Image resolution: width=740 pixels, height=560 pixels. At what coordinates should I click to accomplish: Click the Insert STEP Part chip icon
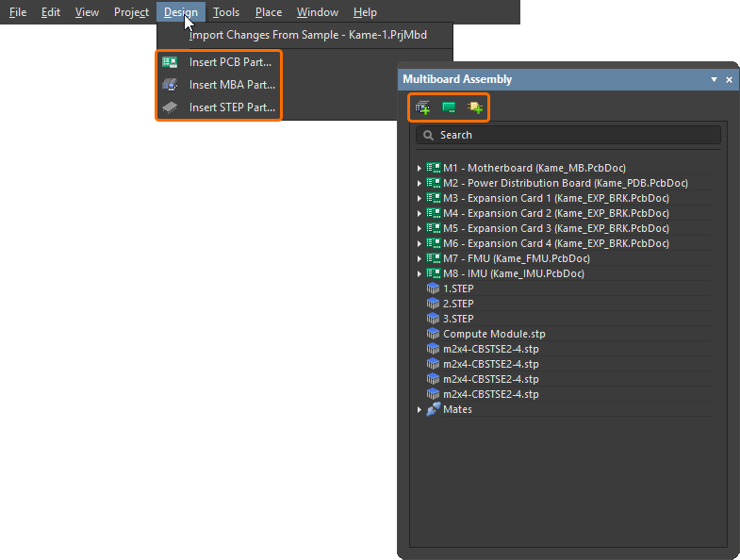click(170, 107)
